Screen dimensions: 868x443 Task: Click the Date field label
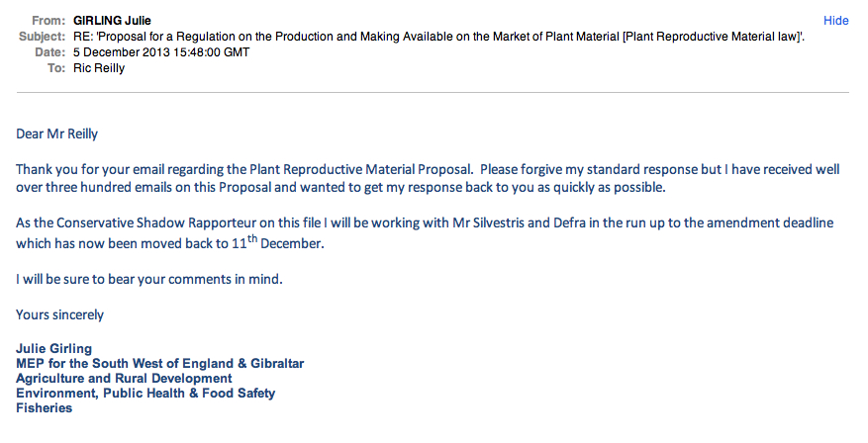50,52
